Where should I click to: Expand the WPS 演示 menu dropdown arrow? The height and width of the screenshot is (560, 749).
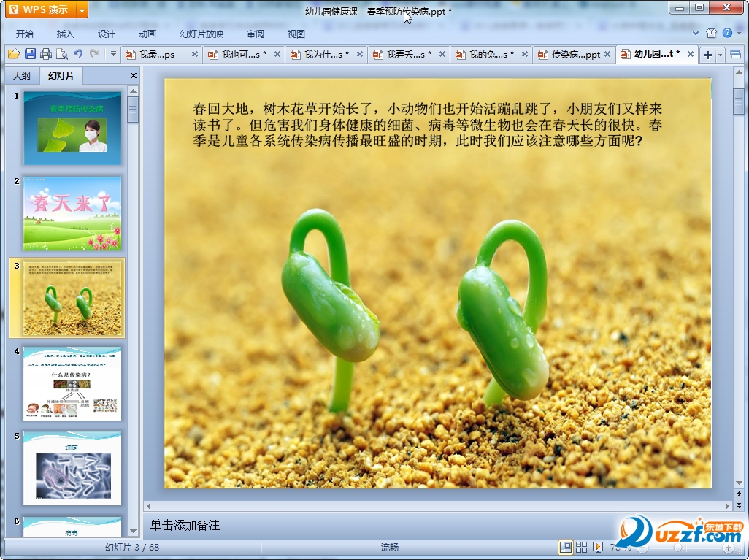point(82,10)
